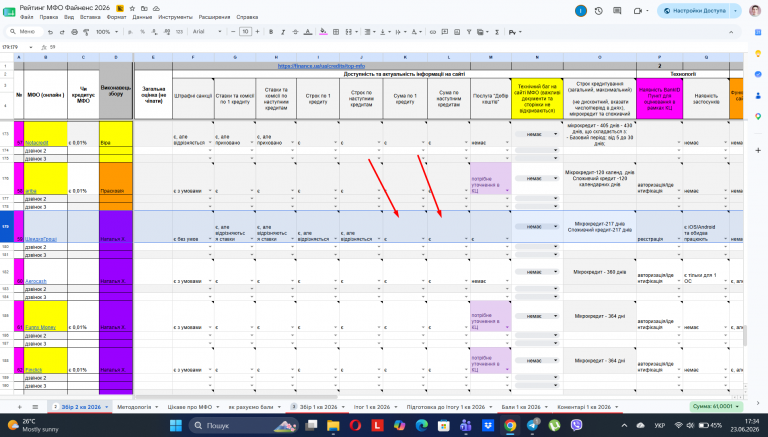Switch to Збір 1 кв 2026 sheet
768x437 pixels.
(x=318, y=407)
